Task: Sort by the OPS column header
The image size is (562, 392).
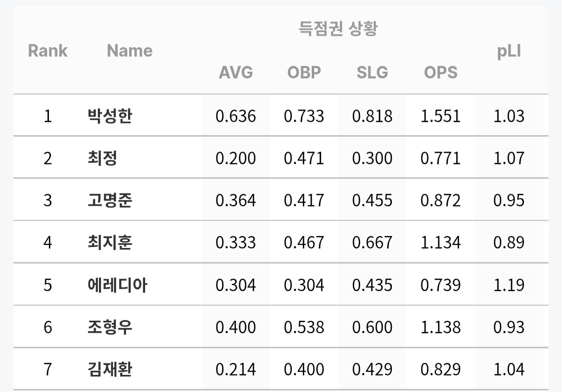Action: pos(441,72)
